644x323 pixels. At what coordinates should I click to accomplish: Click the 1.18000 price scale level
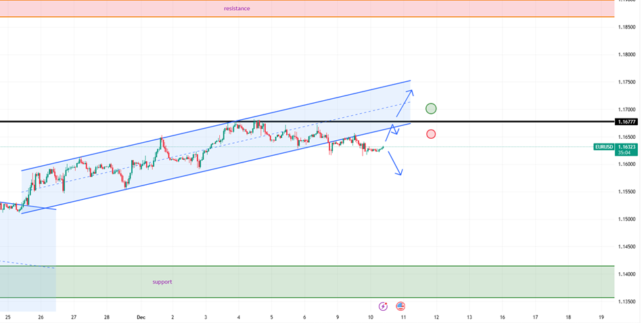click(x=627, y=54)
